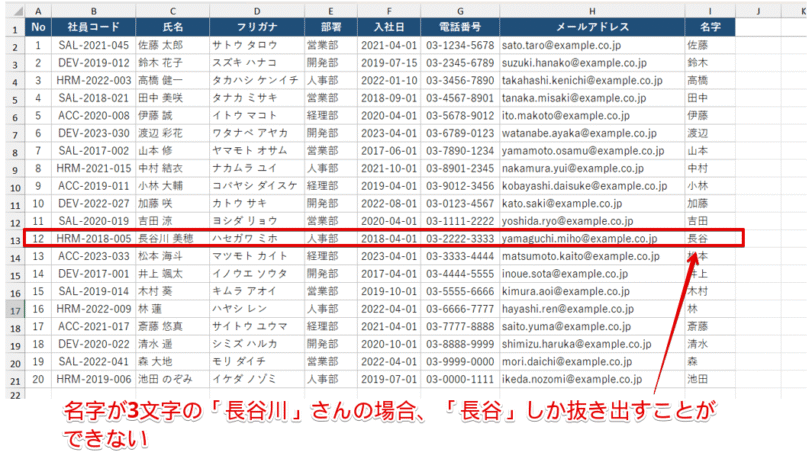Click surname cell 清水 in column I

[710, 344]
